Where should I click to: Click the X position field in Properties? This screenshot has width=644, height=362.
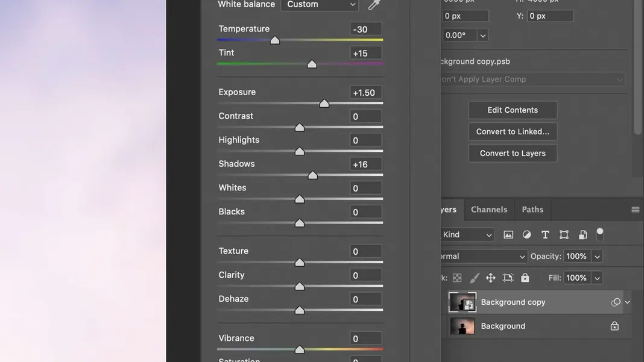[x=466, y=16]
